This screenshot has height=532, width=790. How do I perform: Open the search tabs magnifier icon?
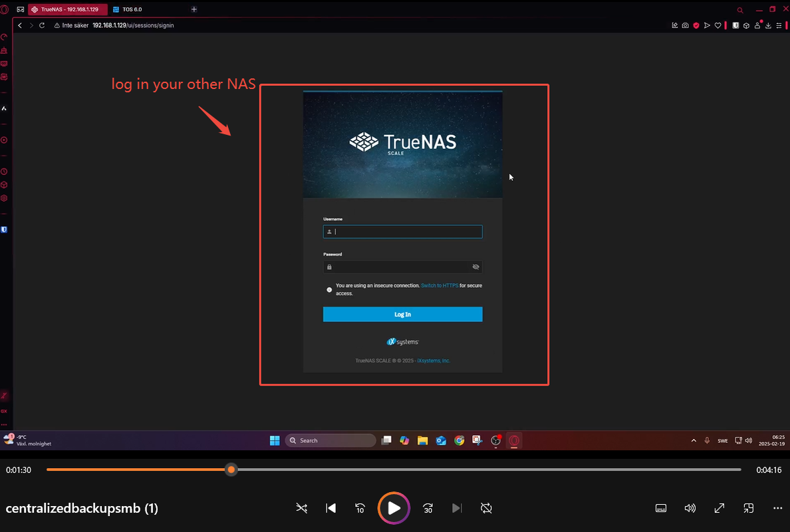click(740, 9)
